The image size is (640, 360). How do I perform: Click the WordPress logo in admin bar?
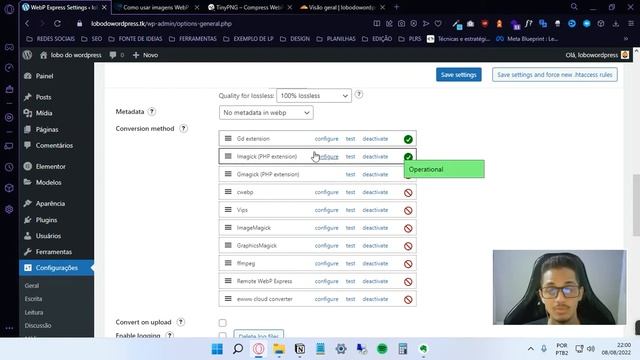(x=27, y=55)
